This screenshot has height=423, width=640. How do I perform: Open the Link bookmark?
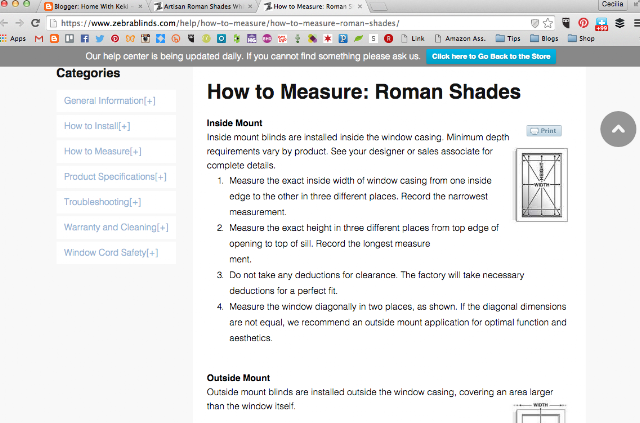[x=413, y=38]
